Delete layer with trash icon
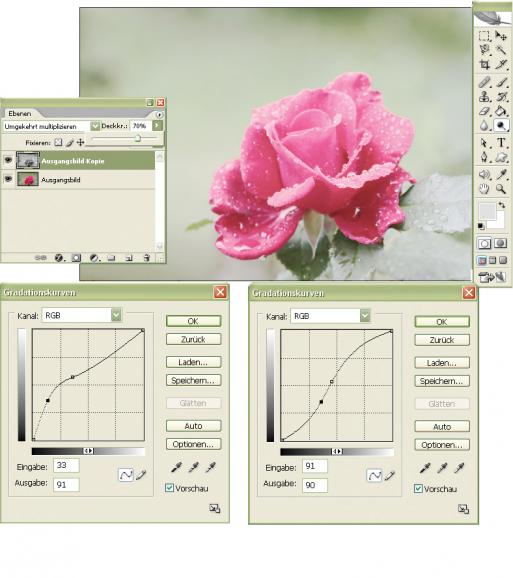 146,258
